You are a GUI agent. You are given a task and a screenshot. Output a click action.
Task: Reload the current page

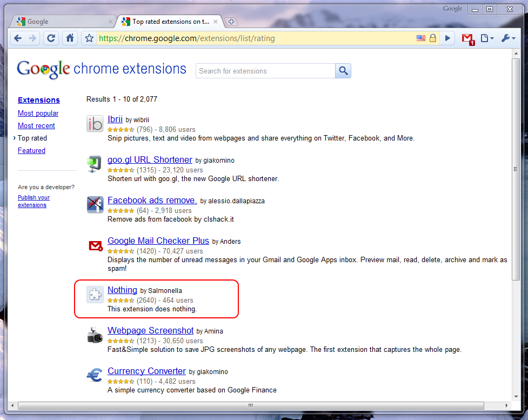[51, 38]
